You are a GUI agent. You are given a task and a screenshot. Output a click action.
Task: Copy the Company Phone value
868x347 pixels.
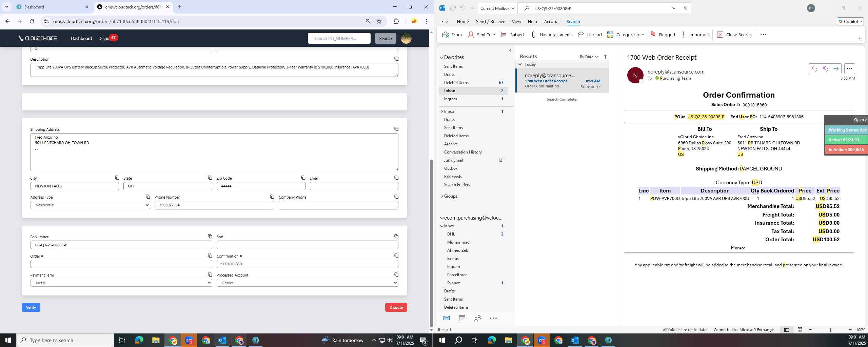pos(396,197)
